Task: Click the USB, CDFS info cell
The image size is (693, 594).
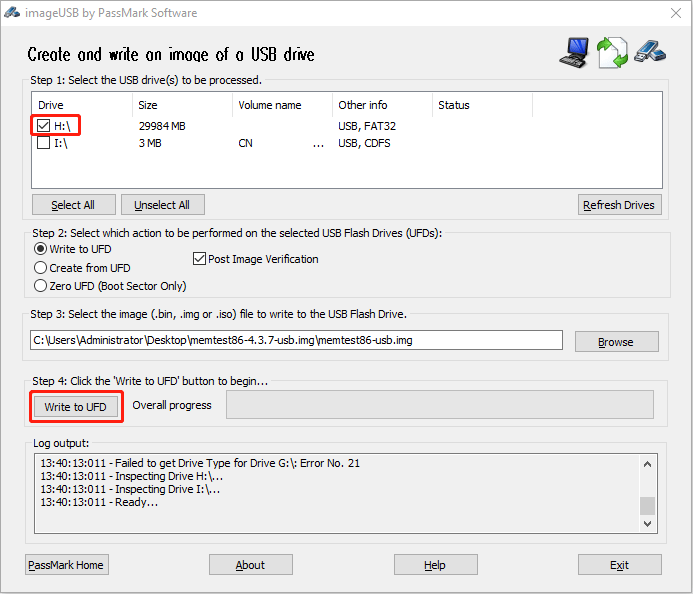Action: coord(364,143)
